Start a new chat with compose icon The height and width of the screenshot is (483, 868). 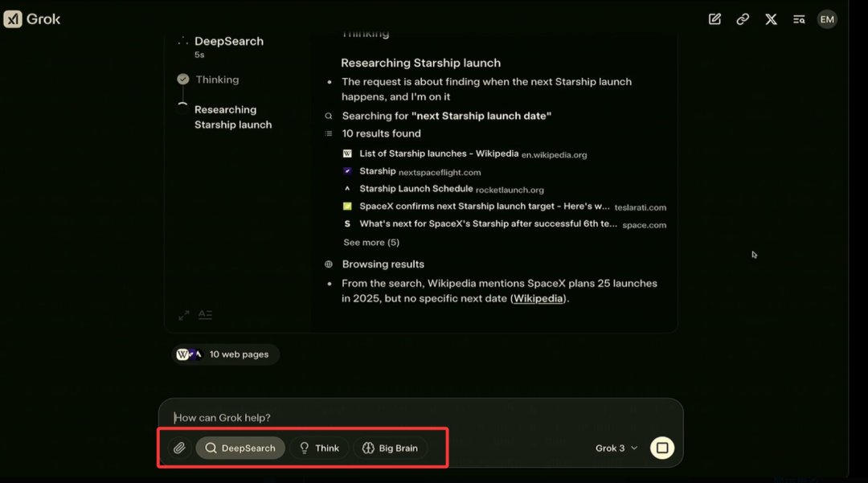pyautogui.click(x=714, y=19)
